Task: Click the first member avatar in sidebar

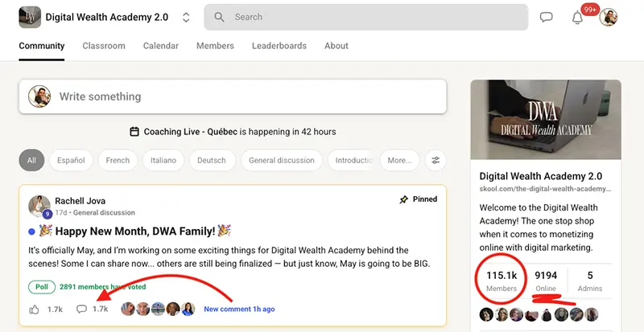Action: pos(487,315)
